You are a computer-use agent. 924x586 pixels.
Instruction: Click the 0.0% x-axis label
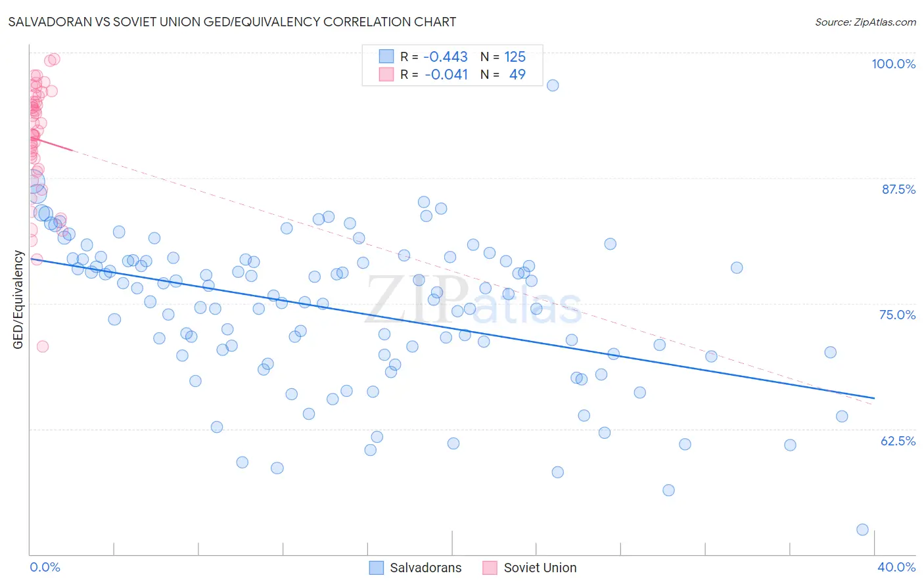click(45, 567)
